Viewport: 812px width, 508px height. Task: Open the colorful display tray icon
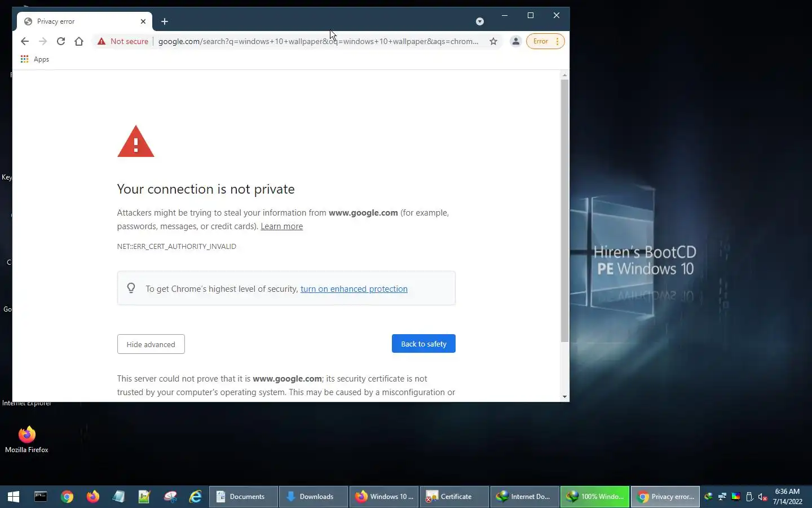736,497
